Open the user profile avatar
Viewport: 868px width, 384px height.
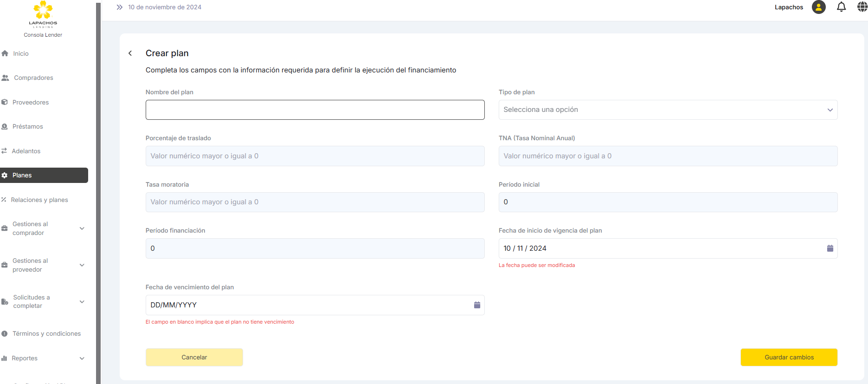pos(818,7)
